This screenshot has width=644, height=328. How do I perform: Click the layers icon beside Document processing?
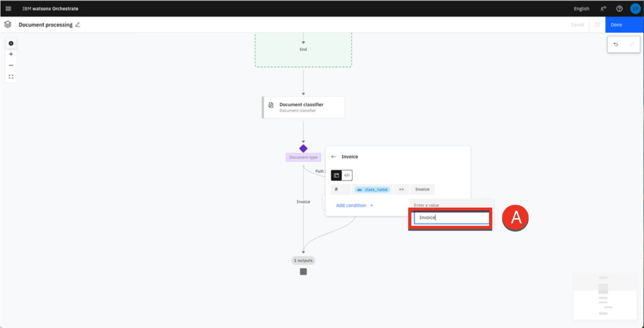[8, 25]
